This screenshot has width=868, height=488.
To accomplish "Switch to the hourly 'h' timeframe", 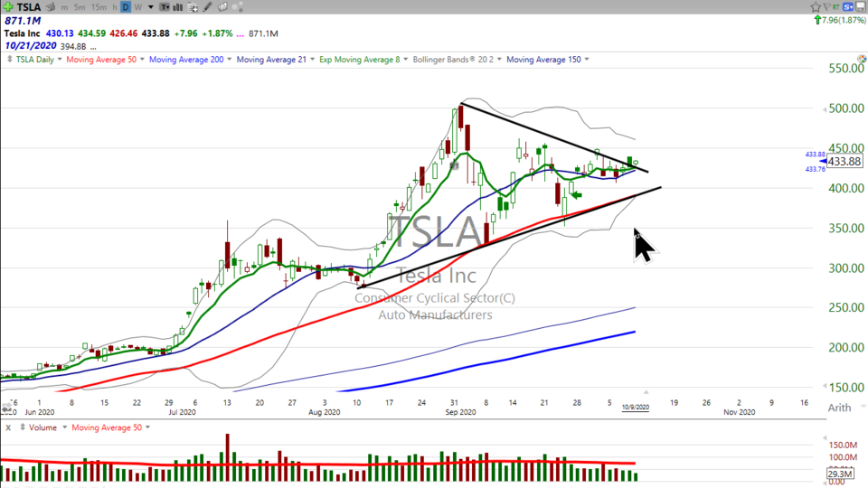I will [x=115, y=7].
